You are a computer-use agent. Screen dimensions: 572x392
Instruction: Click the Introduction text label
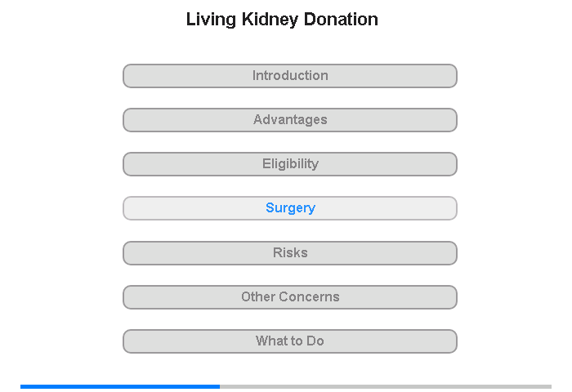coord(290,75)
